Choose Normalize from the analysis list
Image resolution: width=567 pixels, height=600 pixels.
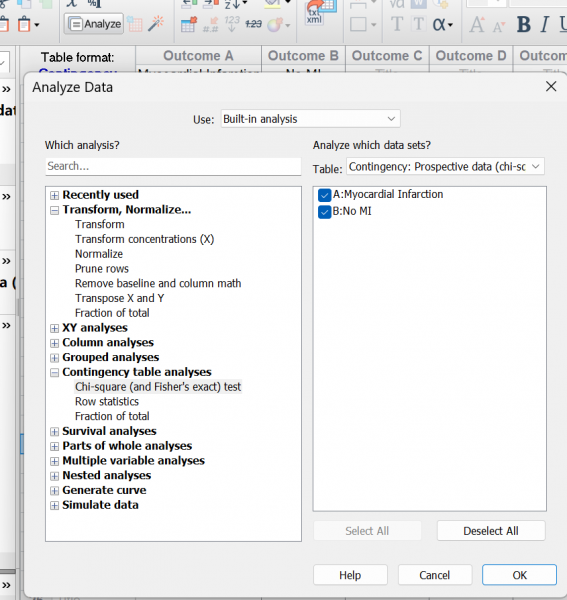point(99,254)
